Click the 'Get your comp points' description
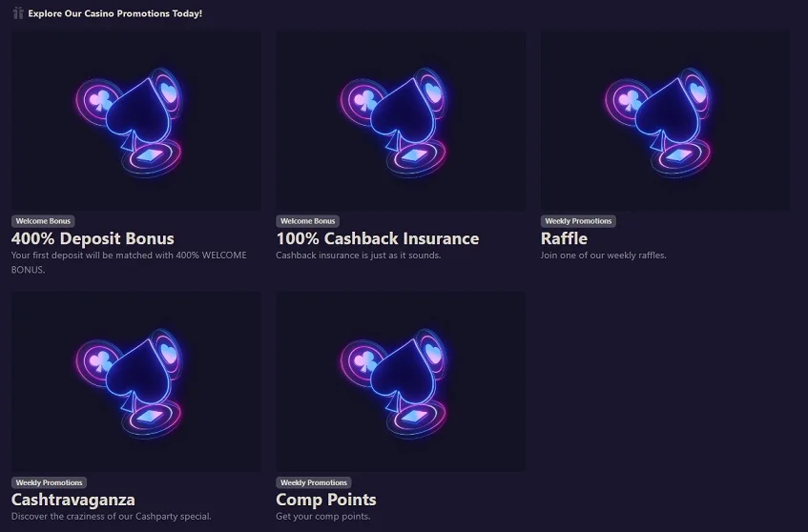 pyautogui.click(x=322, y=517)
